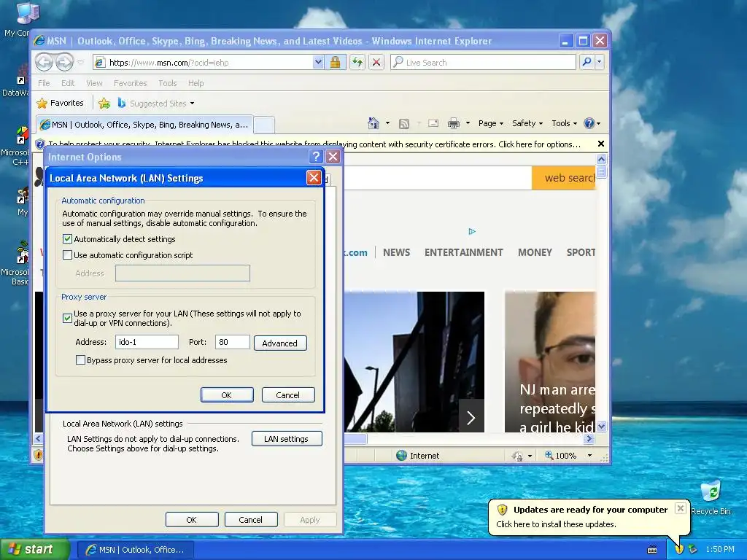Click the next slide arrow on MSN photo
The width and height of the screenshot is (747, 560).
(471, 418)
